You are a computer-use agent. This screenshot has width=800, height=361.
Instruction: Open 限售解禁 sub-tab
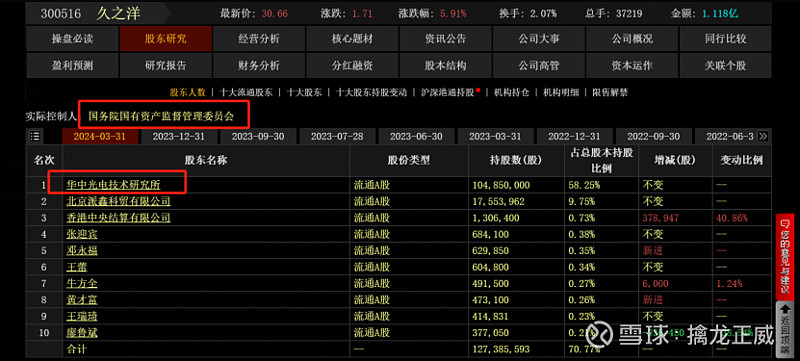point(610,92)
